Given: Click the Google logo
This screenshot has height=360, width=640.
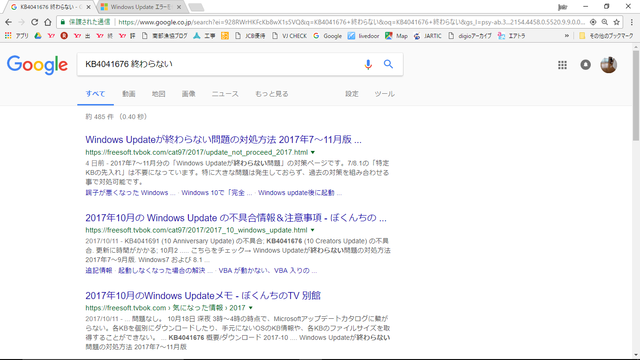Looking at the screenshot, I should [37, 65].
